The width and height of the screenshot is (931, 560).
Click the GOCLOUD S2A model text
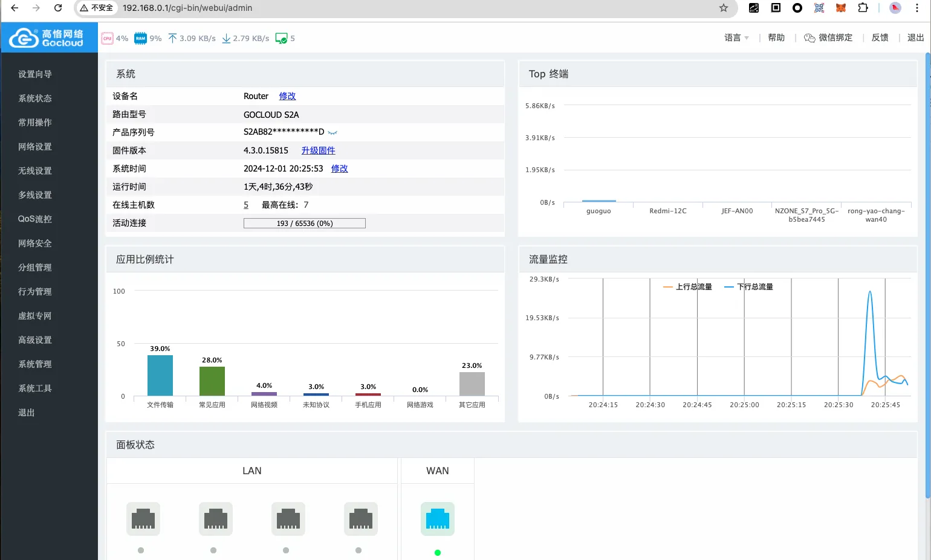[x=271, y=115]
